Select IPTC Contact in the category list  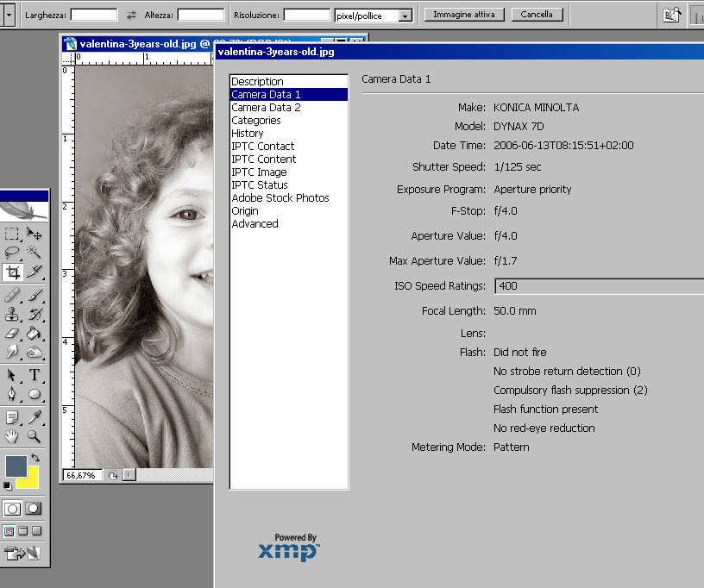262,147
